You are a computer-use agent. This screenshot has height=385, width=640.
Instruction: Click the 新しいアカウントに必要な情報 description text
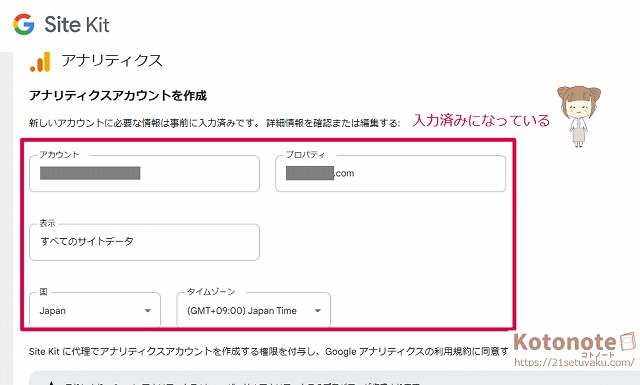coord(215,122)
